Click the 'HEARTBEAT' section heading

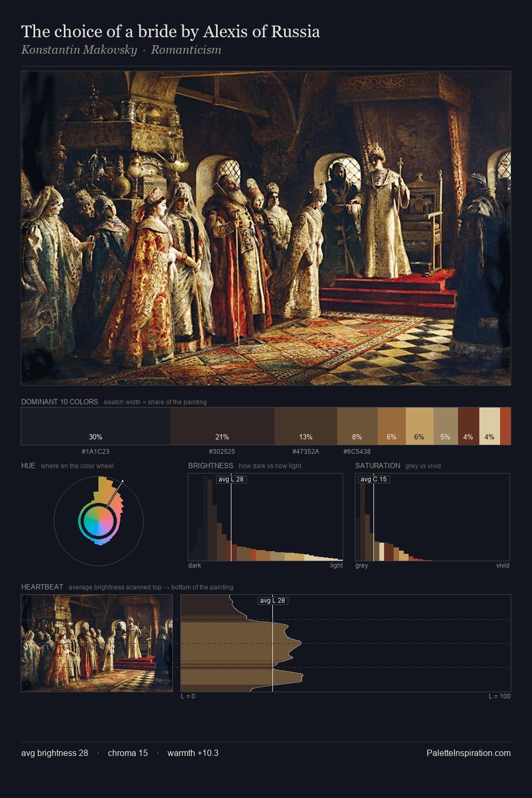[x=42, y=587]
